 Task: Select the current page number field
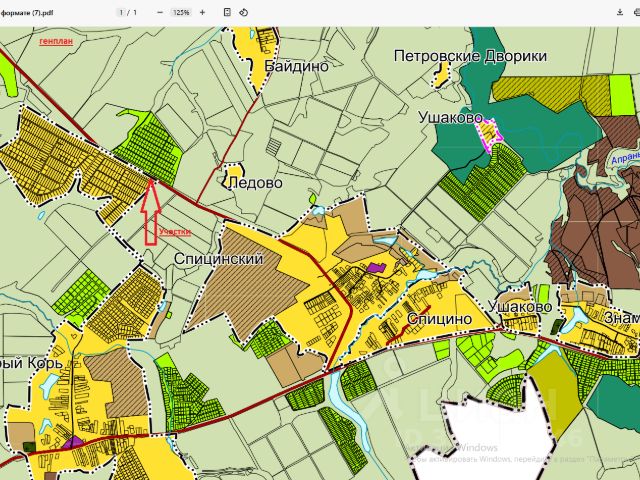click(x=121, y=13)
